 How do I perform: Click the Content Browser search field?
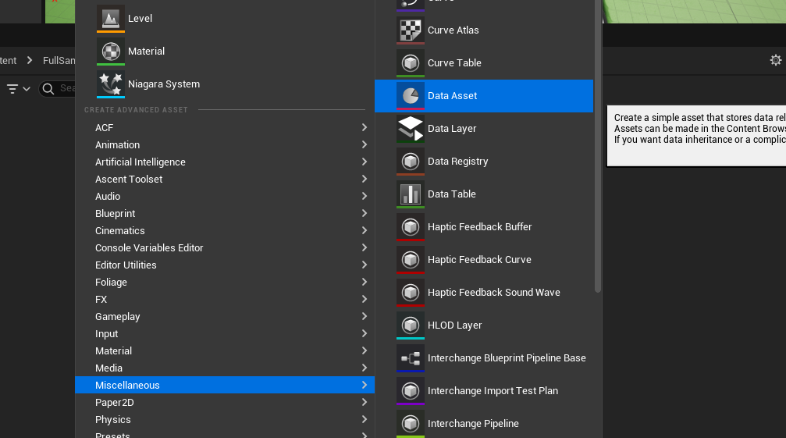point(62,89)
